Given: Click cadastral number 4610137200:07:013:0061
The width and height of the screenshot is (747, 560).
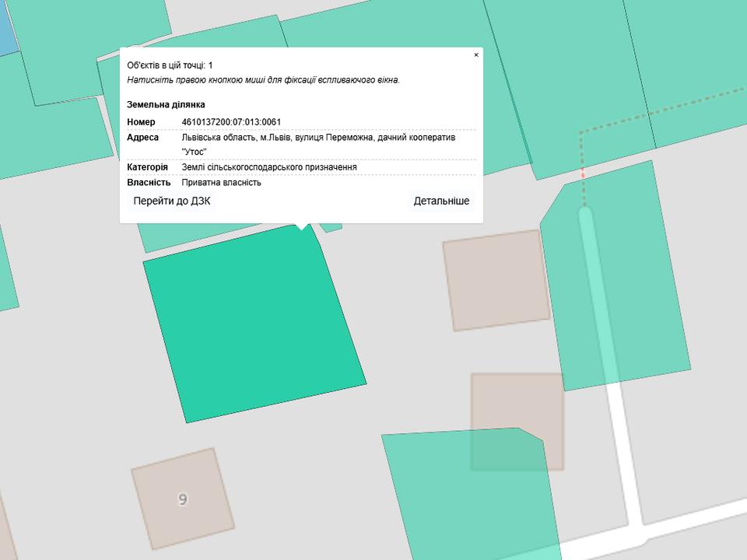Looking at the screenshot, I should pyautogui.click(x=231, y=122).
